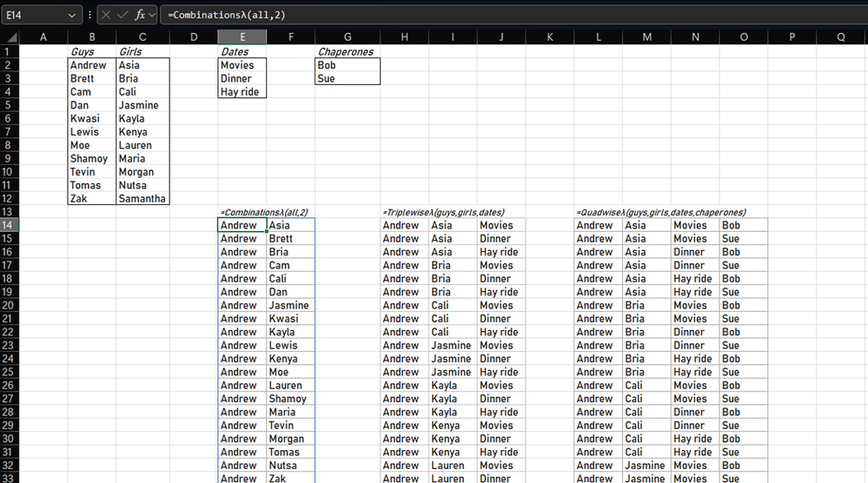868x483 pixels.
Task: Click the Insert Function fx icon
Action: click(x=140, y=15)
